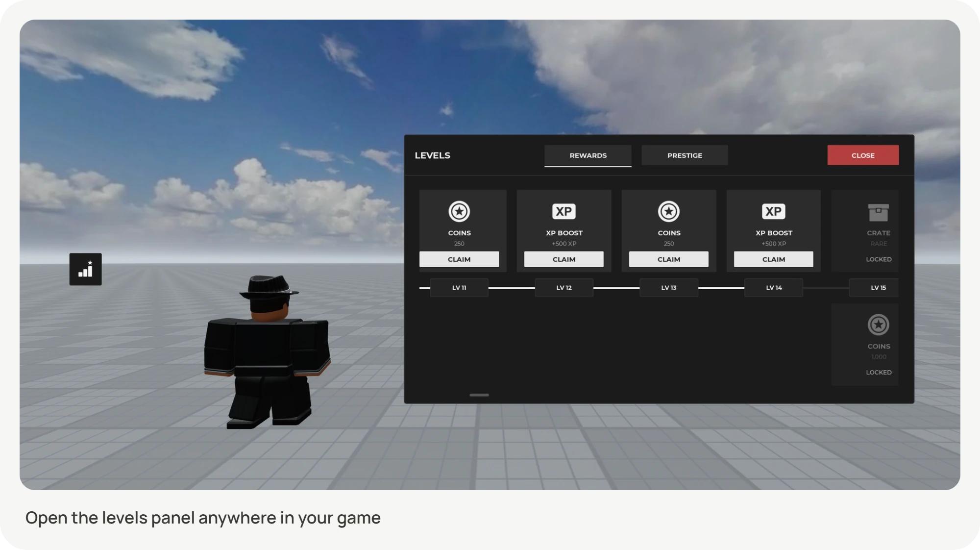
Task: Click the Roblox avatar character
Action: pyautogui.click(x=267, y=352)
